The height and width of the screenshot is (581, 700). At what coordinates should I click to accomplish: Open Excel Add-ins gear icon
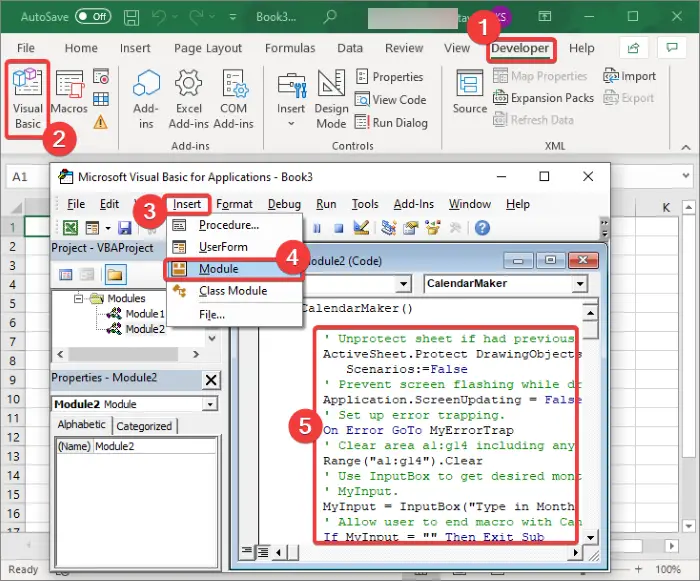(x=188, y=99)
